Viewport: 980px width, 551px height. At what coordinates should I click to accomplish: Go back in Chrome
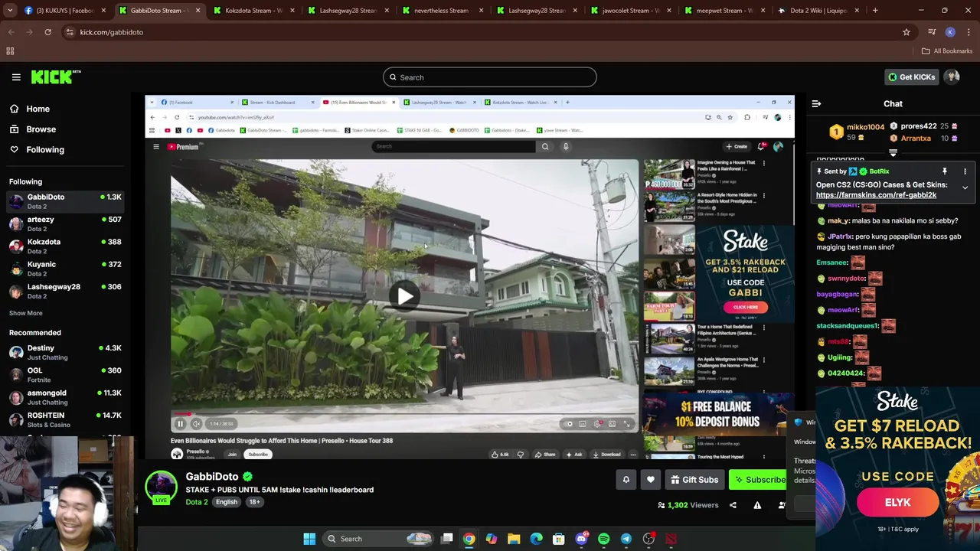click(x=11, y=32)
